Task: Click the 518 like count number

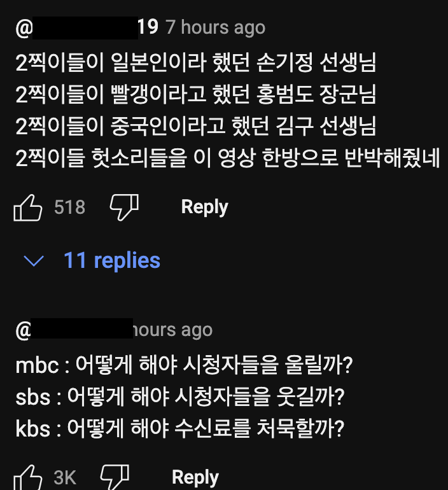Action: pyautogui.click(x=69, y=207)
